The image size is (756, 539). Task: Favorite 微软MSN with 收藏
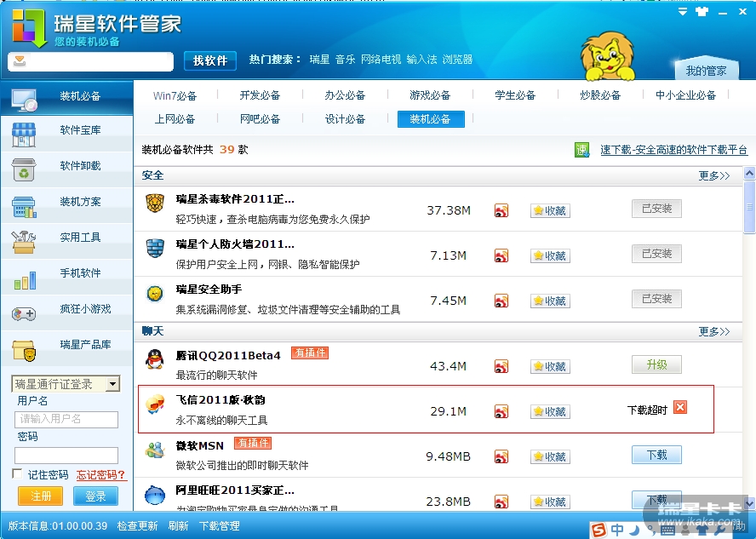point(550,456)
